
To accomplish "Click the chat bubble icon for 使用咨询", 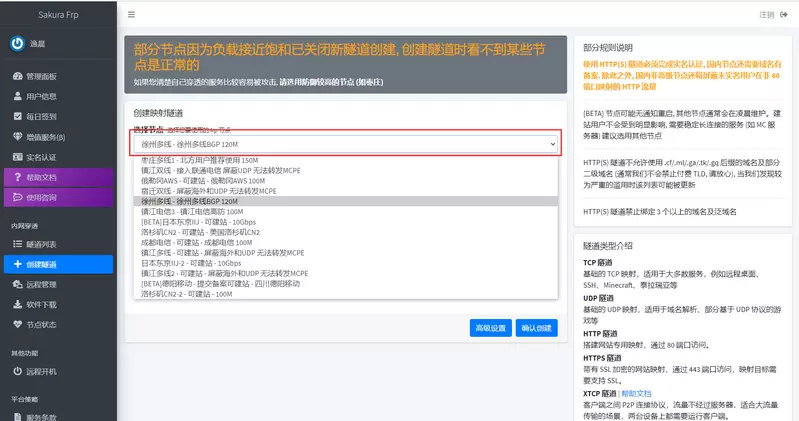I will (x=18, y=197).
